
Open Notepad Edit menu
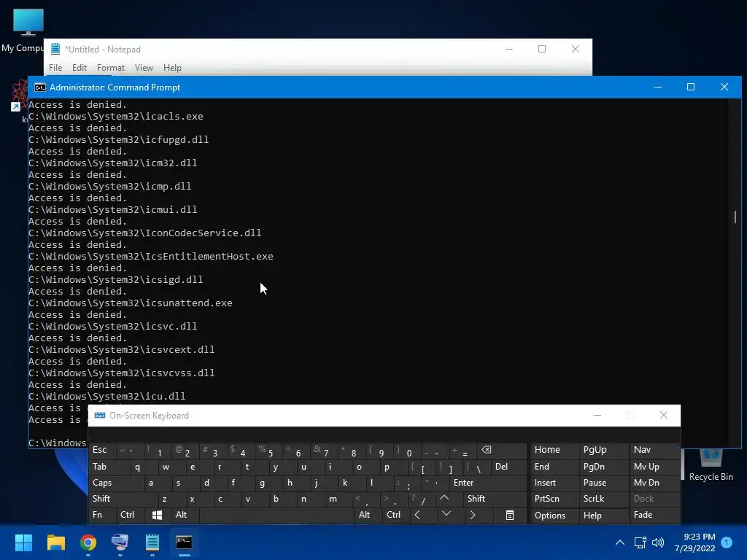[x=79, y=68]
